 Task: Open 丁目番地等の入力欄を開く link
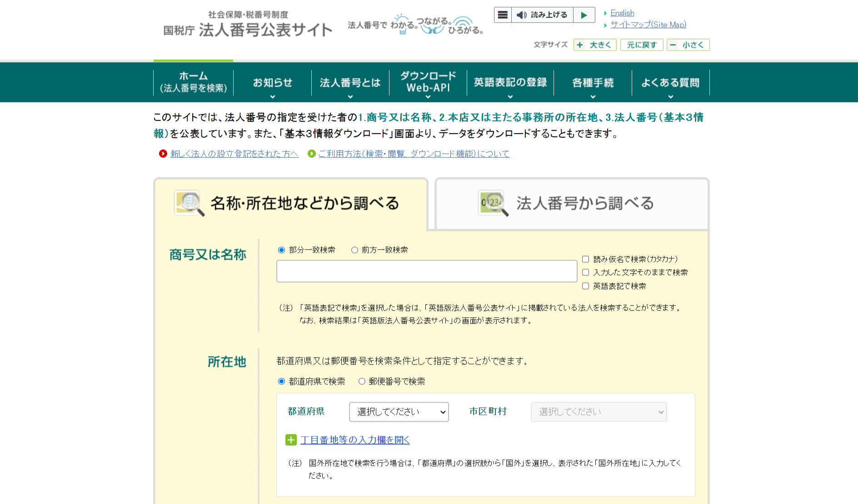click(355, 440)
